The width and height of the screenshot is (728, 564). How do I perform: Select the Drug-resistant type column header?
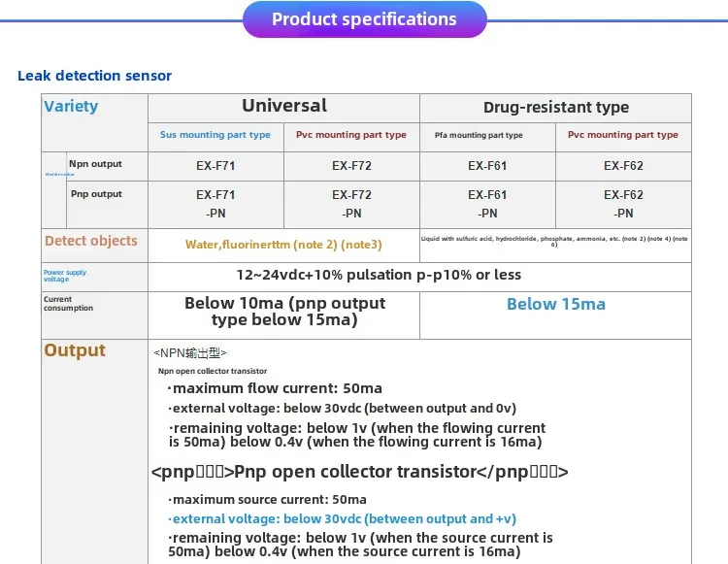click(555, 107)
